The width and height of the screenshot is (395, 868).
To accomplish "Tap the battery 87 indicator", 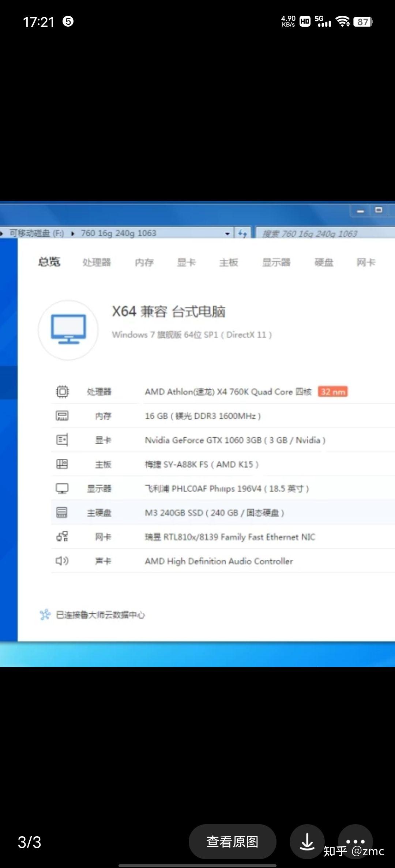I will pyautogui.click(x=363, y=22).
